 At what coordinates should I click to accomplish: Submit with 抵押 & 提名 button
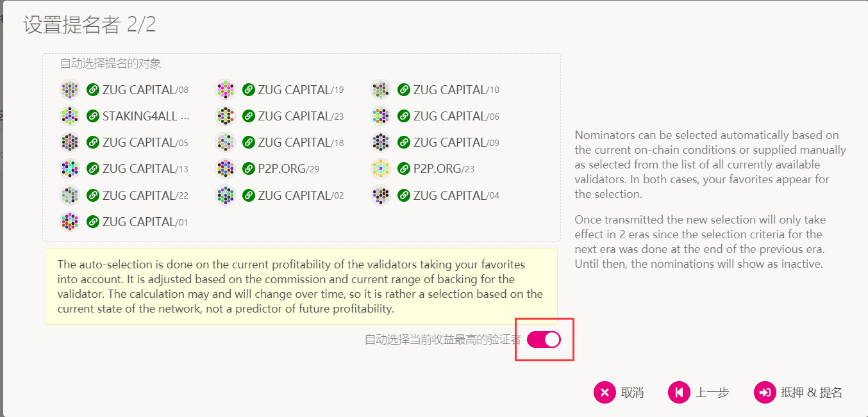pyautogui.click(x=798, y=393)
